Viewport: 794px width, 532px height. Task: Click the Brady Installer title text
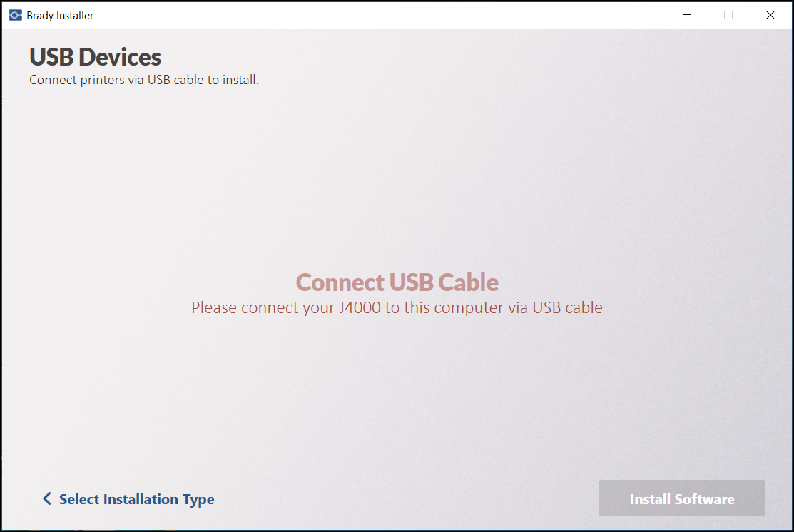click(60, 16)
